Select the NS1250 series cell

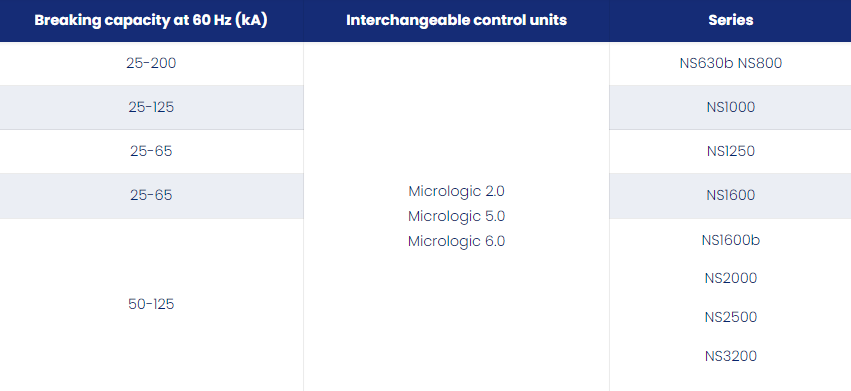(x=731, y=151)
